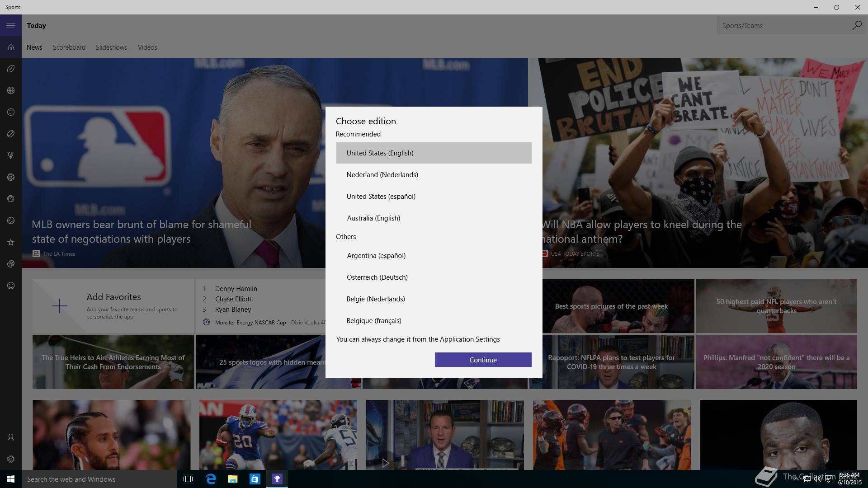Click the search magnifier icon
Viewport: 868px width, 488px height.
click(x=857, y=25)
